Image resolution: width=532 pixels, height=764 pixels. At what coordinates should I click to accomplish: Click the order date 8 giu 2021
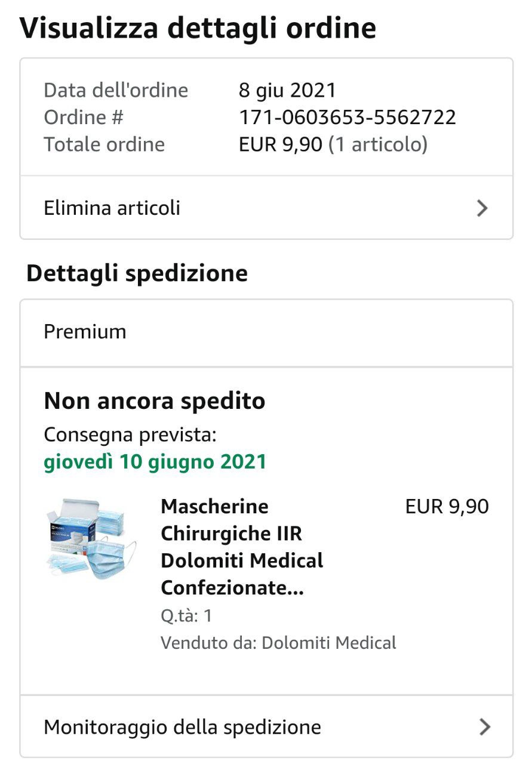[287, 91]
